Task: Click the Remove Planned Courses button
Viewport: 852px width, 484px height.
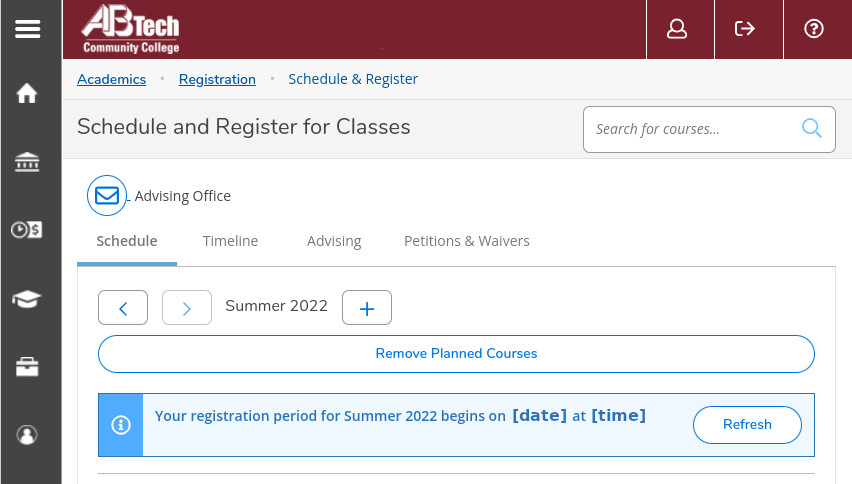Action: coord(456,354)
